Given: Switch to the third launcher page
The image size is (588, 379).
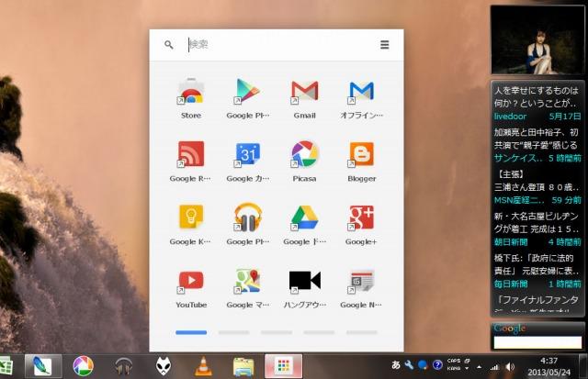Looking at the screenshot, I should tap(277, 332).
